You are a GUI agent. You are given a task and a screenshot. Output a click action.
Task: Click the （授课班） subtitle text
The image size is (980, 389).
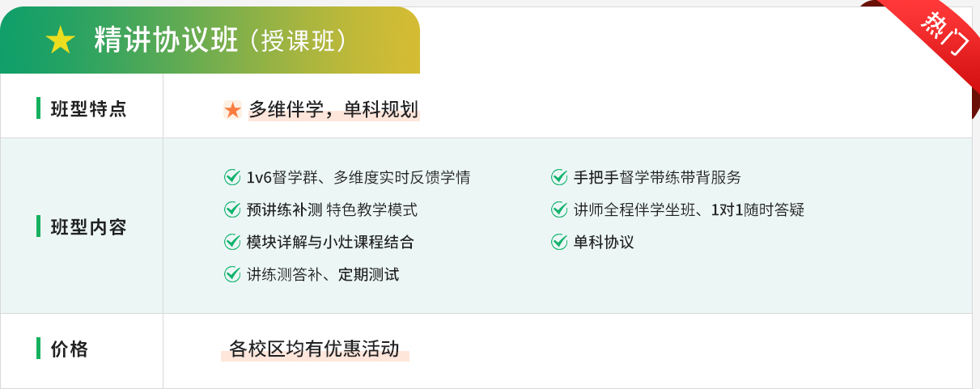pos(300,41)
